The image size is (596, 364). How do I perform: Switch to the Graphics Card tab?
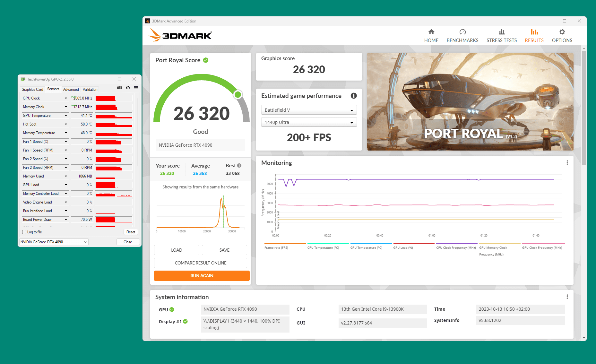pyautogui.click(x=32, y=90)
